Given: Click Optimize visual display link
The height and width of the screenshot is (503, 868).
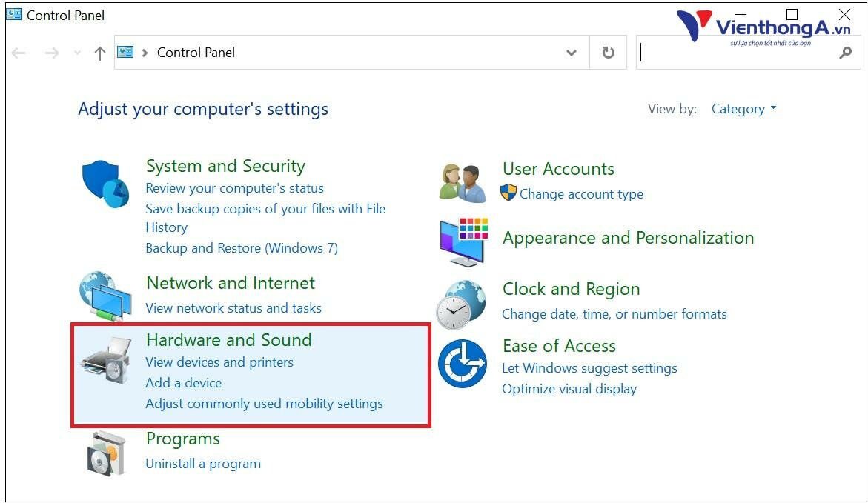Looking at the screenshot, I should click(569, 388).
